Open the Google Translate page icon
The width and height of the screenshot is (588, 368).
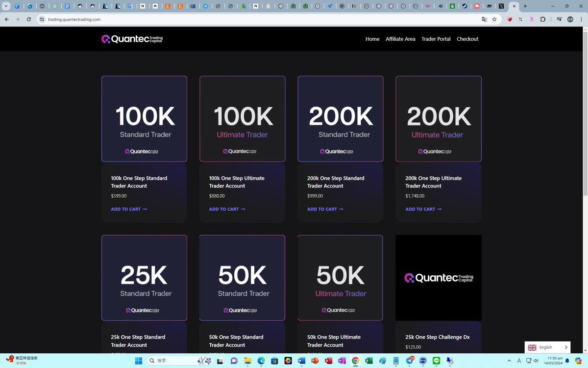click(x=484, y=19)
